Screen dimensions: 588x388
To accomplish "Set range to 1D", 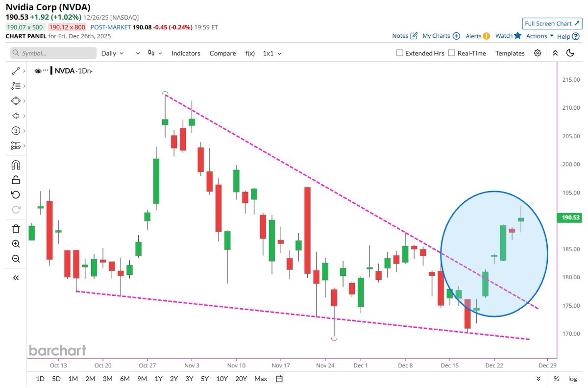I will click(x=40, y=379).
